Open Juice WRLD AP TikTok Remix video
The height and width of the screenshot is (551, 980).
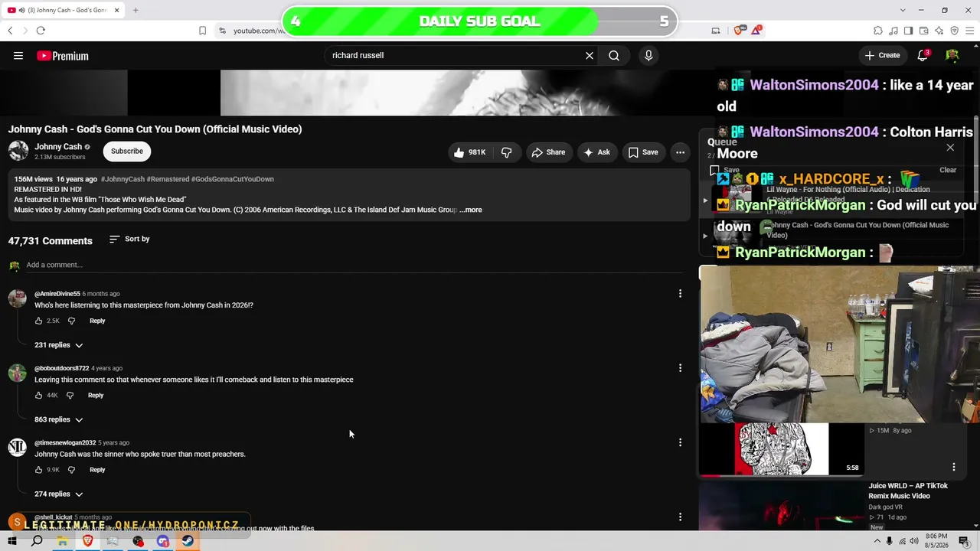(908, 491)
